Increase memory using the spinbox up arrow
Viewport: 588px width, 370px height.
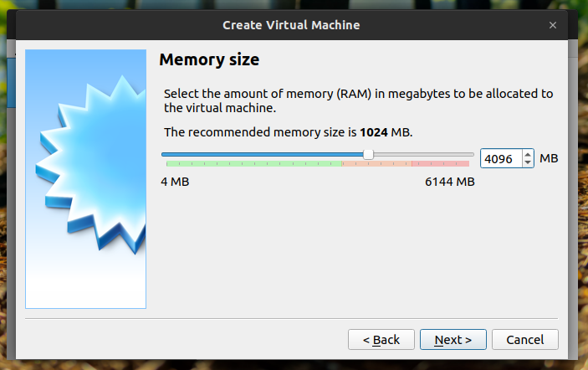[527, 154]
